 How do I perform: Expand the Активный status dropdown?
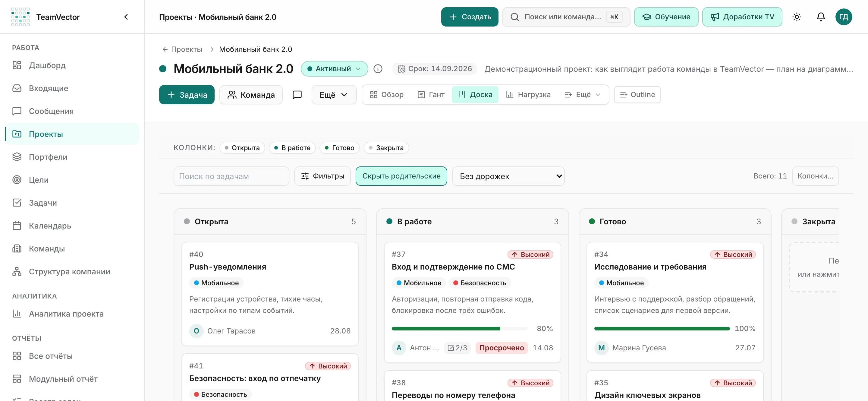[334, 69]
